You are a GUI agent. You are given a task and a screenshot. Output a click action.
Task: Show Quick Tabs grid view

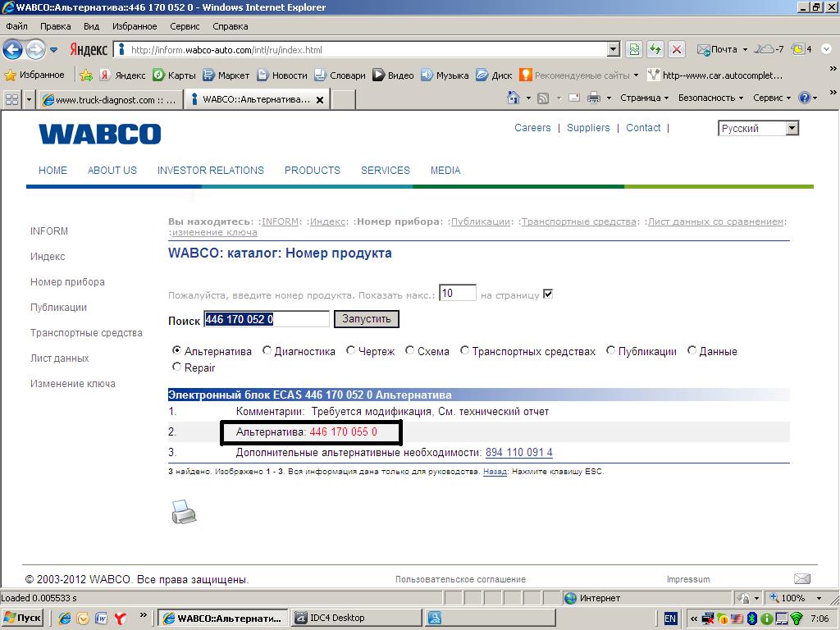(11, 99)
